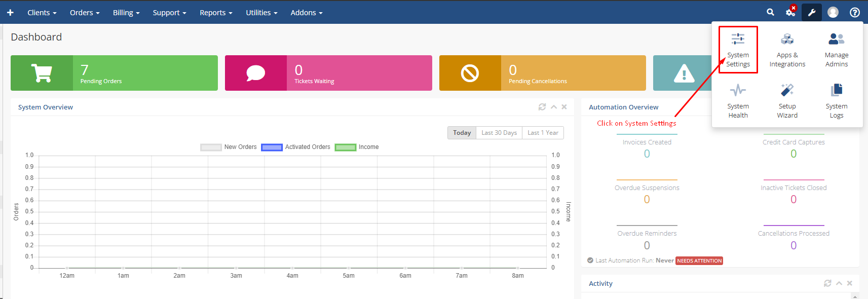Screen dimensions: 868x299
Task: Open the Reports menu
Action: click(216, 13)
